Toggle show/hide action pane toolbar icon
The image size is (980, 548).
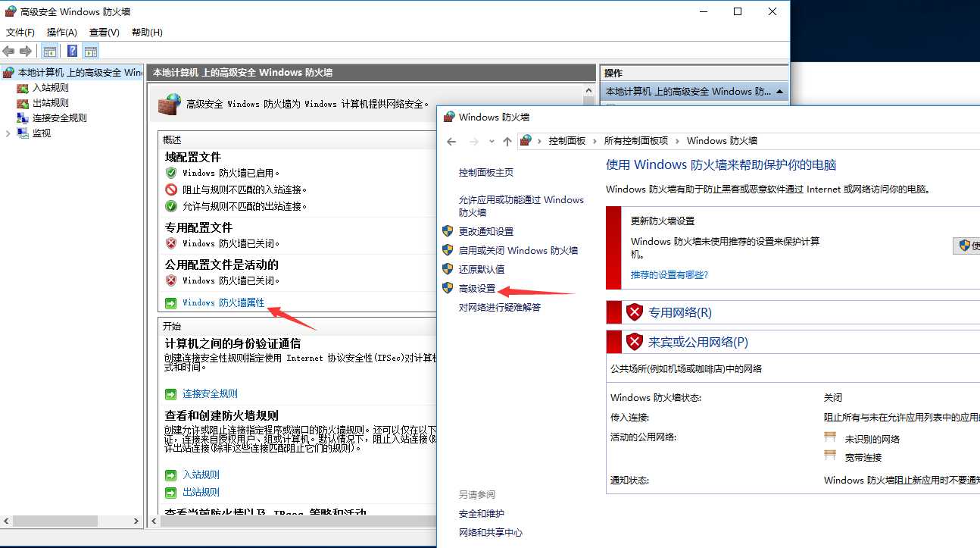(x=91, y=52)
